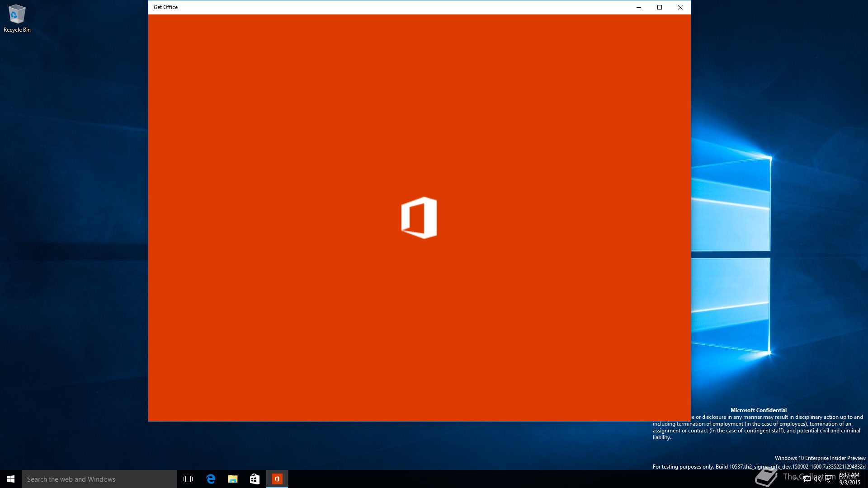Image resolution: width=868 pixels, height=488 pixels.
Task: Launch Microsoft Edge from the taskbar
Action: pyautogui.click(x=211, y=479)
